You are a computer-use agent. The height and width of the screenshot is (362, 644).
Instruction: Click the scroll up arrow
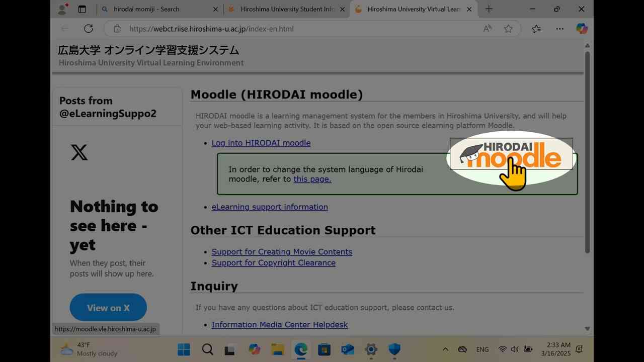pyautogui.click(x=587, y=46)
